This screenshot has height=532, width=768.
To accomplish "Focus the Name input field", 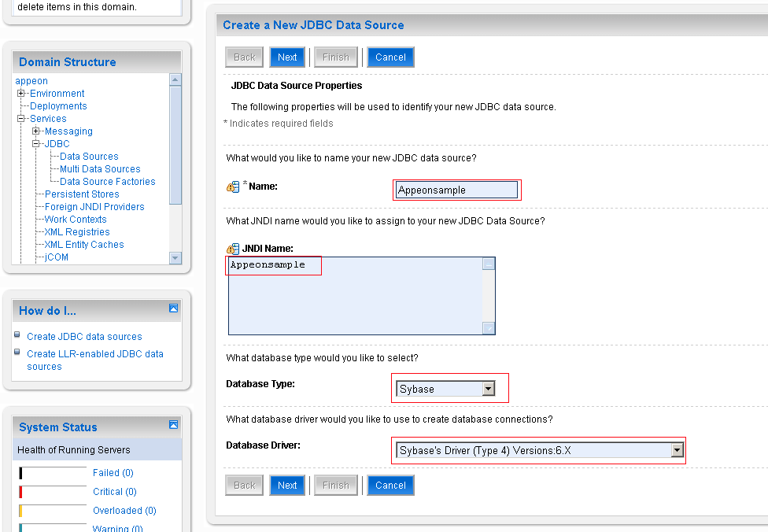I will (456, 190).
